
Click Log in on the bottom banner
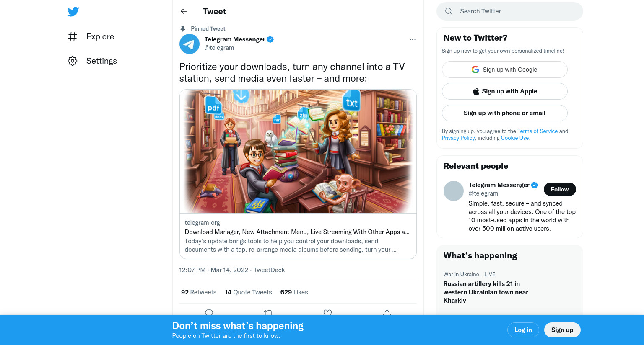(x=523, y=330)
